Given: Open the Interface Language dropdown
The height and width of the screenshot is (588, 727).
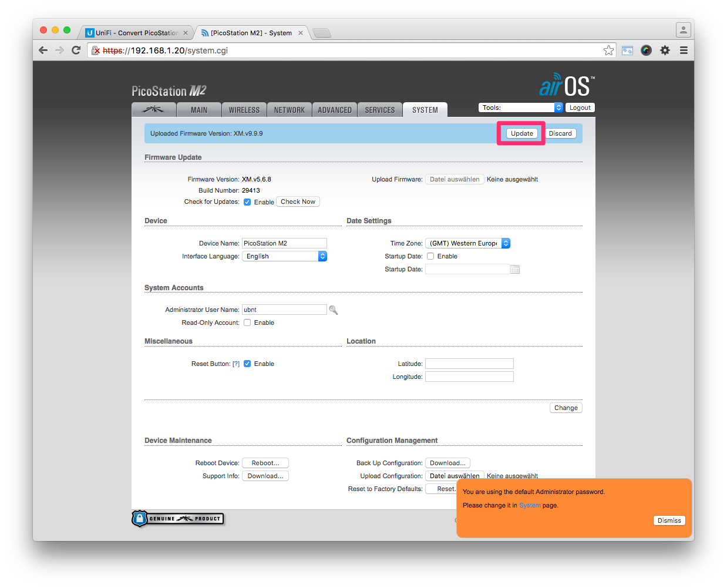Looking at the screenshot, I should tap(284, 256).
